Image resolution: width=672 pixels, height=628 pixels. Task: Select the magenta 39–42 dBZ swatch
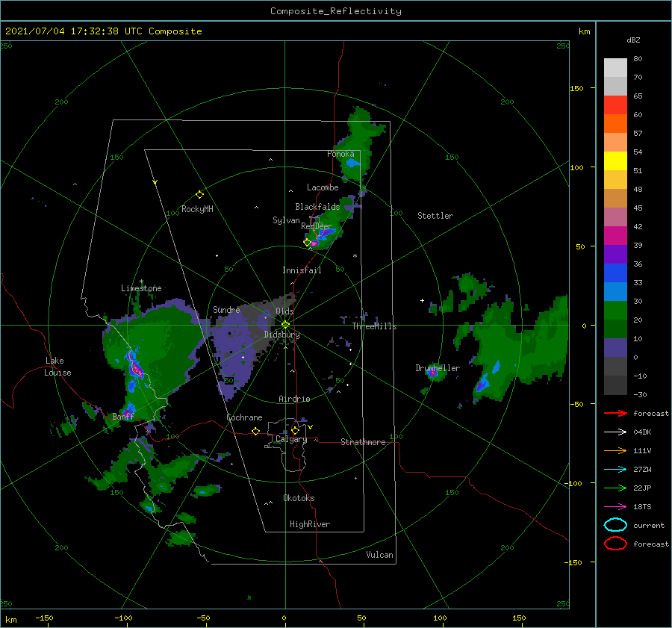point(615,236)
